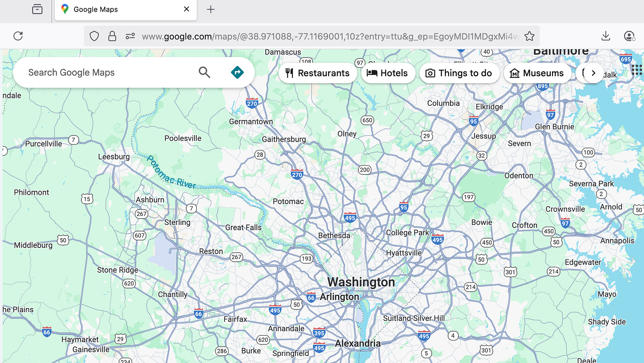Click the Leesburg map label
This screenshot has width=644, height=363.
[x=114, y=157]
